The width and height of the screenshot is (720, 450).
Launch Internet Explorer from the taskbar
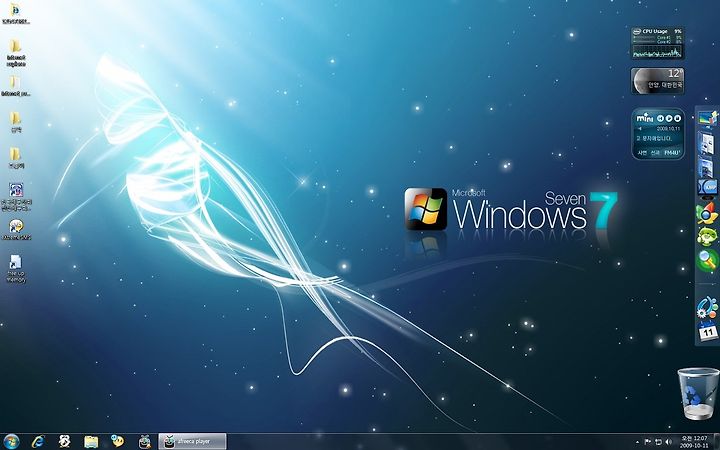38,442
